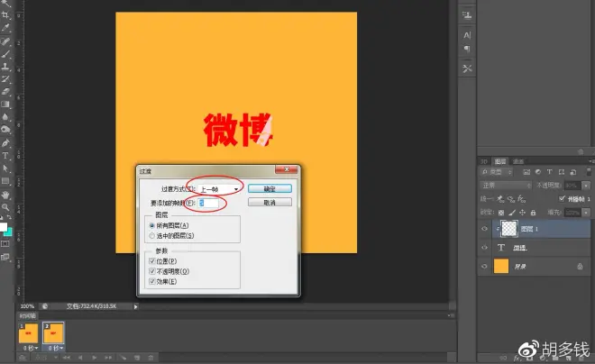The width and height of the screenshot is (595, 364).
Task: Hide the 微博 text layer
Action: (x=484, y=248)
